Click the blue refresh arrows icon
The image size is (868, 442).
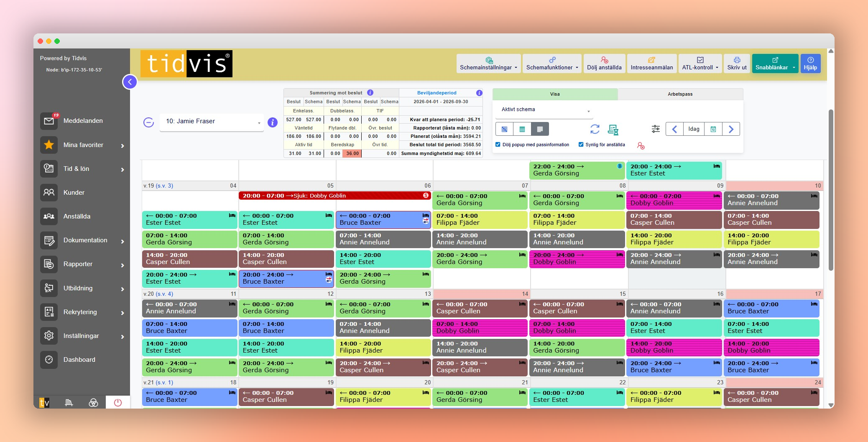(x=595, y=129)
